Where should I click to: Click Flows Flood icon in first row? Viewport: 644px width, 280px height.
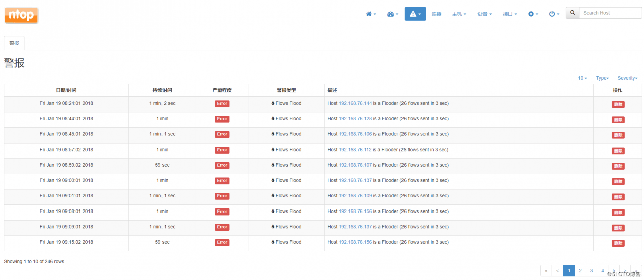273,103
